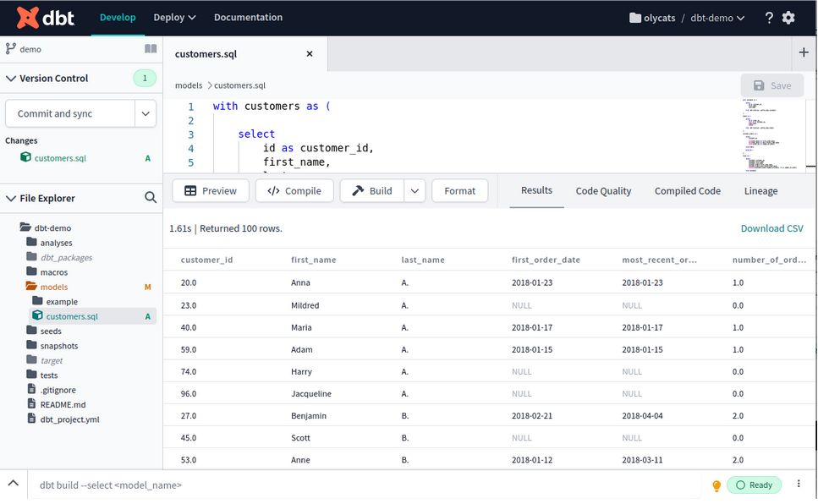The image size is (818, 504).
Task: Download results as CSV
Action: [771, 228]
